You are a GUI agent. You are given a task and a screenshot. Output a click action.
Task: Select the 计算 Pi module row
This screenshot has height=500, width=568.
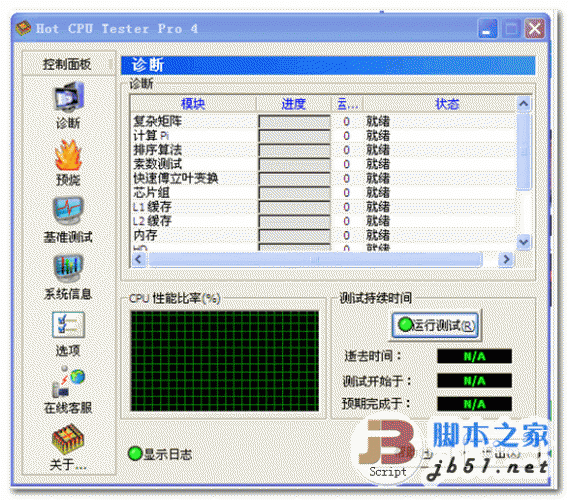323,136
